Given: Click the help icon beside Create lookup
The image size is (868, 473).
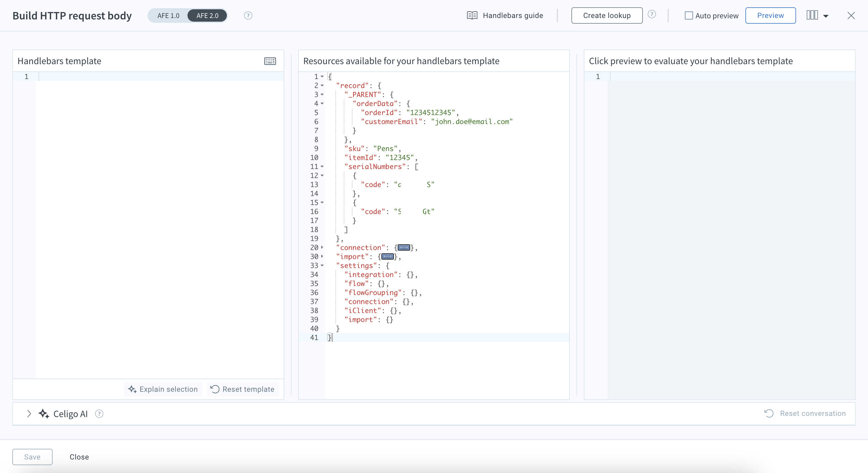Looking at the screenshot, I should [x=652, y=14].
